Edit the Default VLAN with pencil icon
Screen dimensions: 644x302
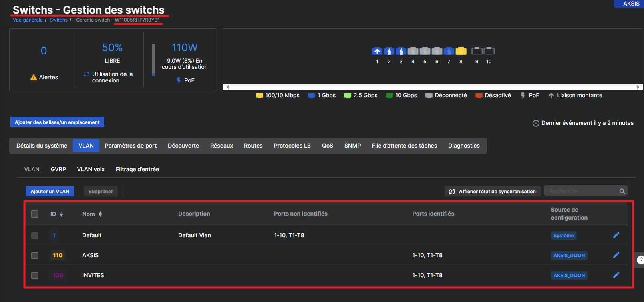[x=616, y=235]
